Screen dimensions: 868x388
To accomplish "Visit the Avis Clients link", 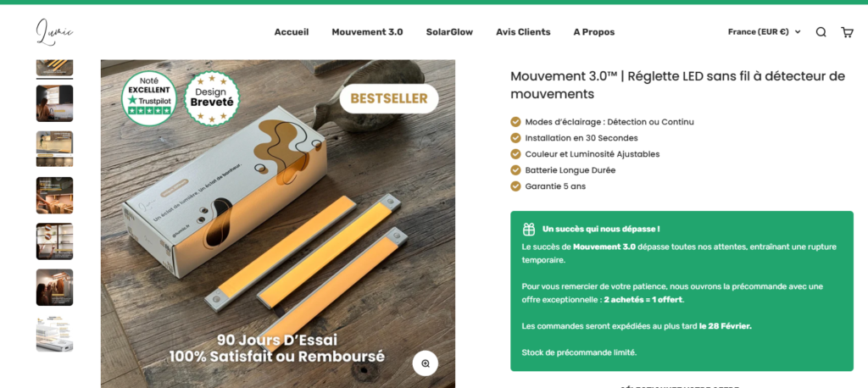I will 523,32.
